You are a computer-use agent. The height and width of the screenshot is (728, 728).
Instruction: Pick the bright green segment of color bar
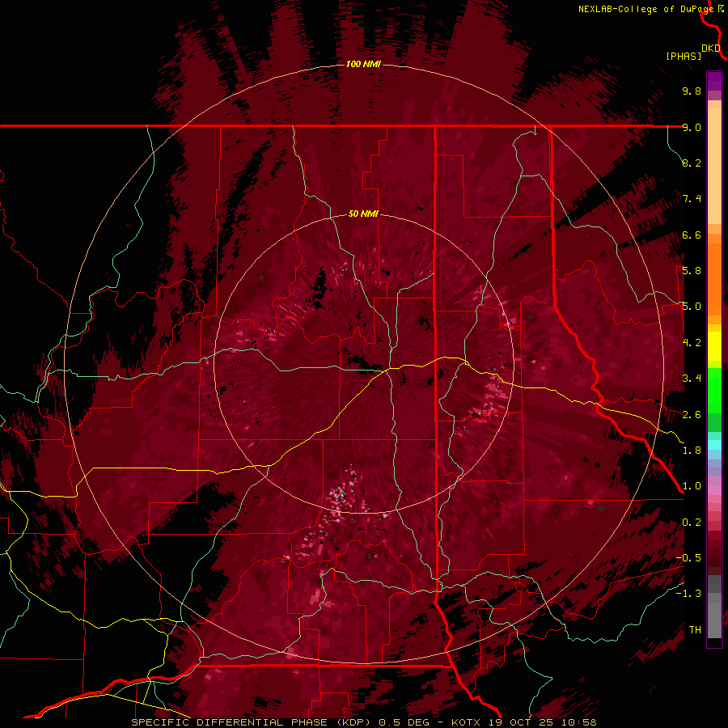click(714, 390)
